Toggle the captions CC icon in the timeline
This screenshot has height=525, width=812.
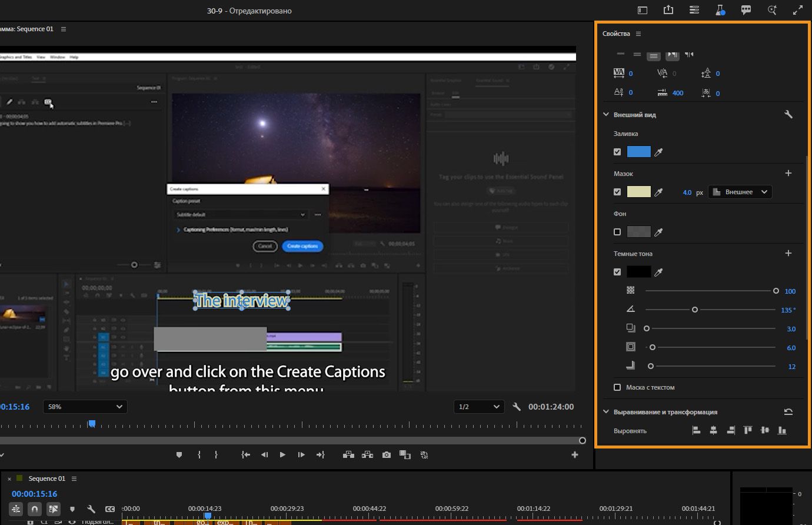[x=110, y=509]
